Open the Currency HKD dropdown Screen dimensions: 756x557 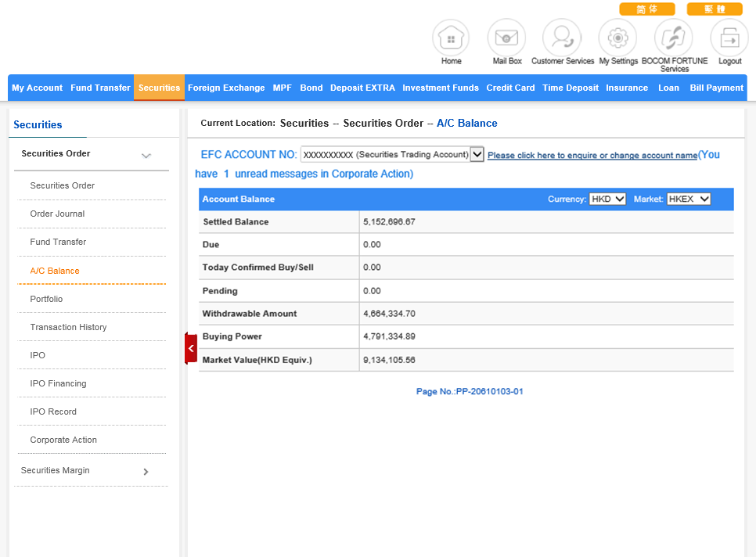608,199
